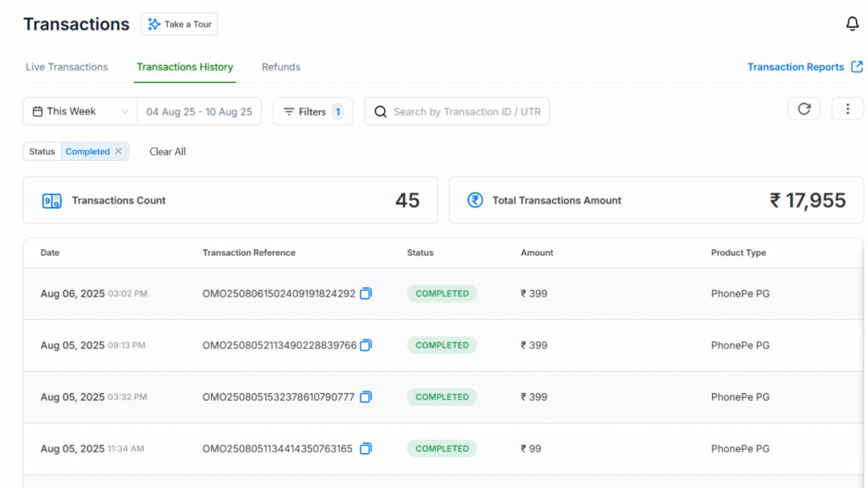
Task: Copy transaction reference OMO2508051532378610790777
Action: 365,397
